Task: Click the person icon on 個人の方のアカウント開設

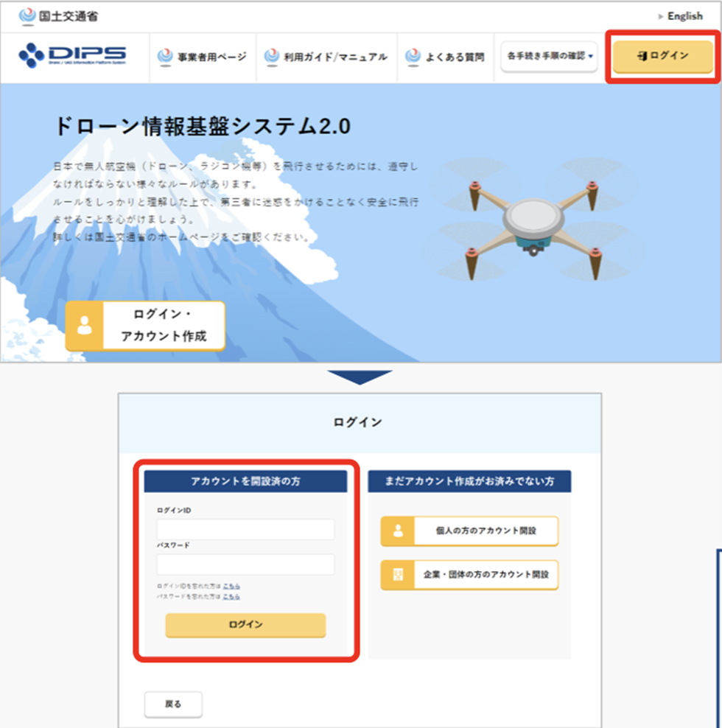Action: tap(398, 531)
